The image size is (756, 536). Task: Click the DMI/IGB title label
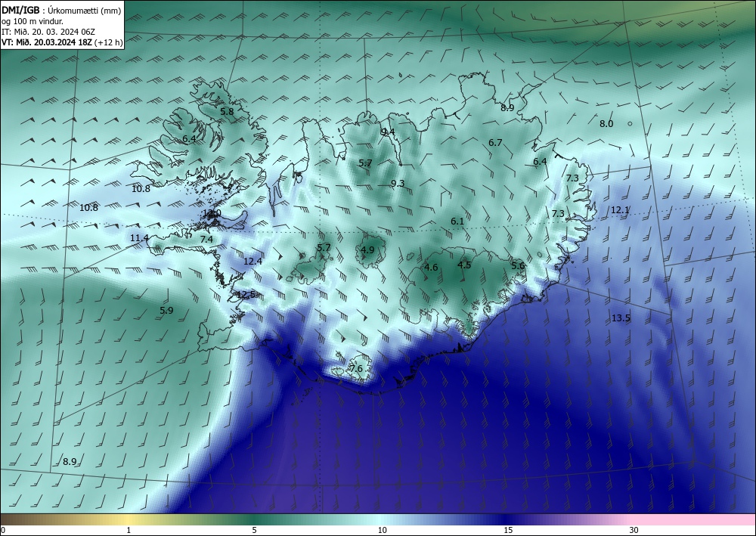[20, 11]
